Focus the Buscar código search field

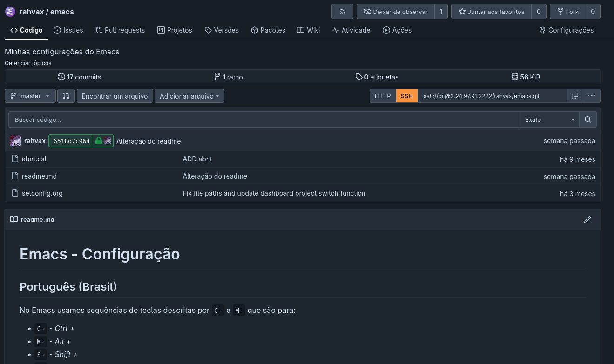(263, 119)
